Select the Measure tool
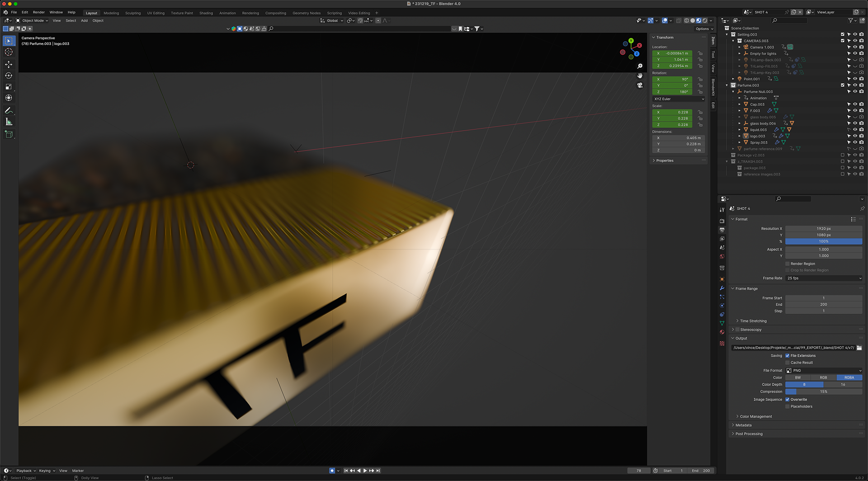Viewport: 868px width, 481px height. [9, 122]
